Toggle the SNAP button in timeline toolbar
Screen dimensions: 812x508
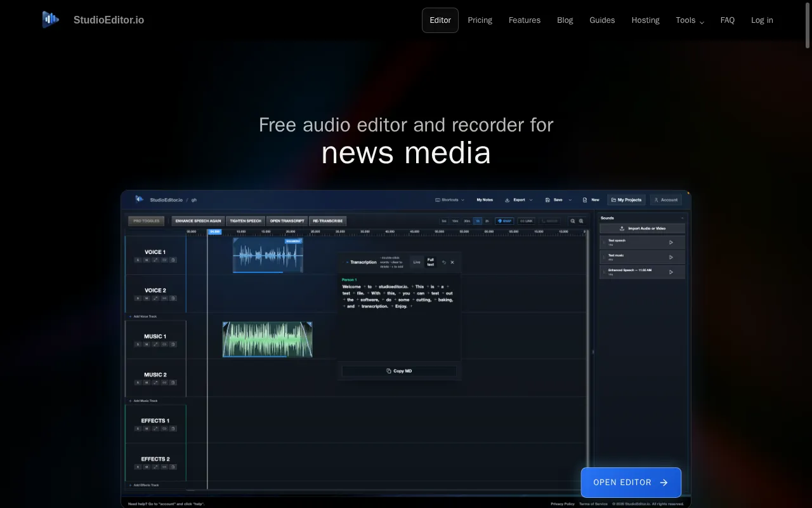point(505,221)
